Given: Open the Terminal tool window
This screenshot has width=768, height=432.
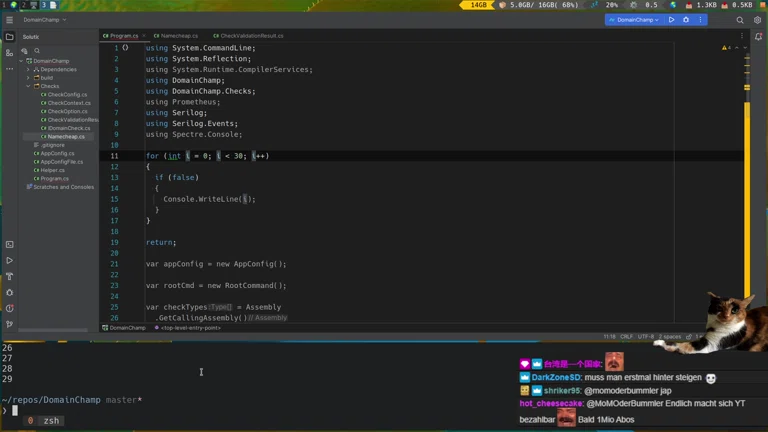Looking at the screenshot, I should point(9,244).
